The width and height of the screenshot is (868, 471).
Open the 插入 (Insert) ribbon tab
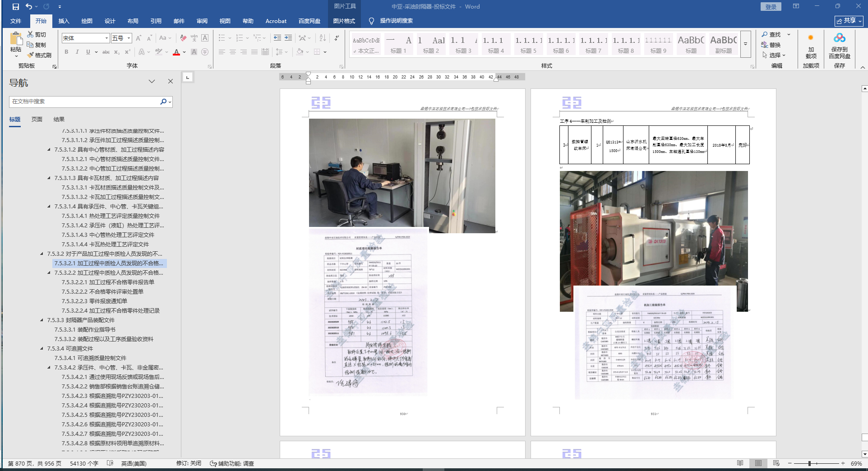point(64,21)
